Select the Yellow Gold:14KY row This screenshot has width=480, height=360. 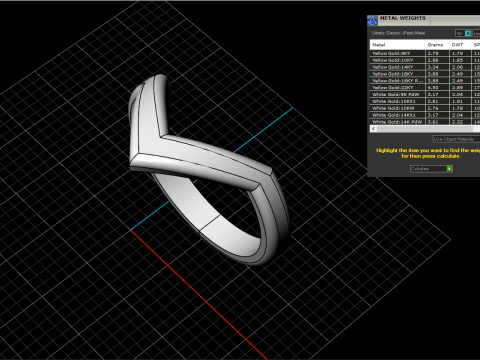(425, 67)
